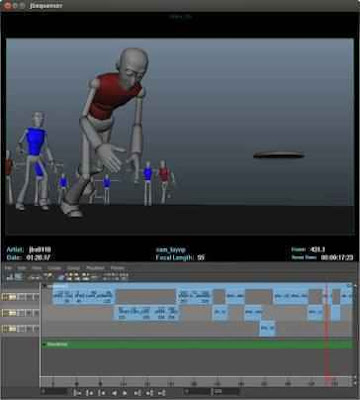Select the green soundtrack bar

[197, 344]
